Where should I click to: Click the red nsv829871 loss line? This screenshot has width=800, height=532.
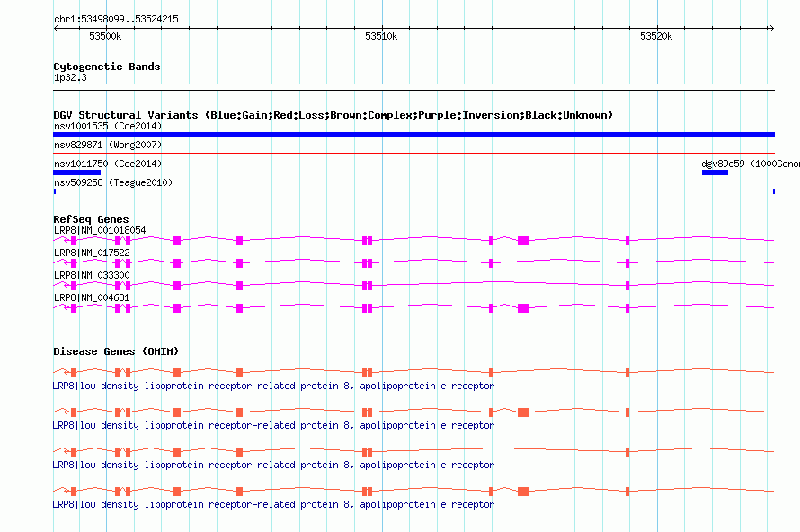(x=413, y=153)
